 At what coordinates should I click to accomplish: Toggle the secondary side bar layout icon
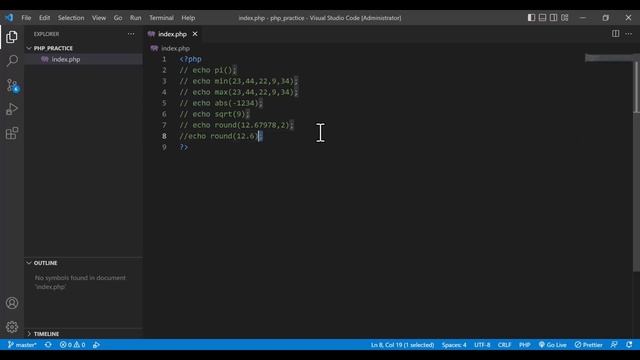point(553,18)
